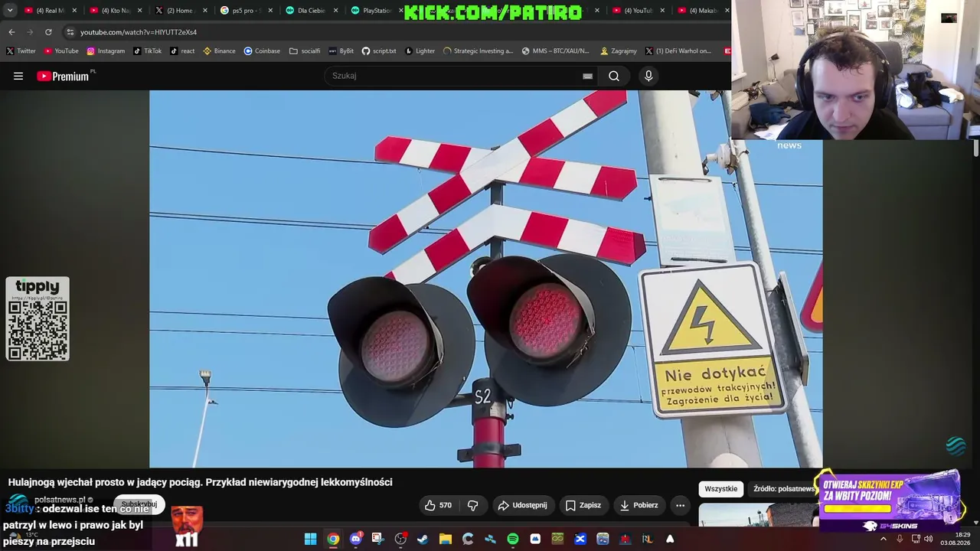Open the Coinbase bookmark
The height and width of the screenshot is (551, 980).
point(262,51)
